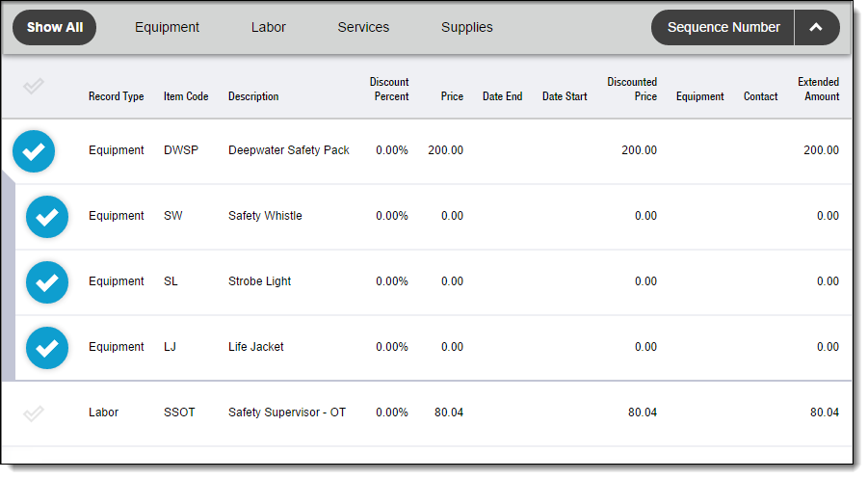Screen dimensions: 868x479
Task: Click the 0.00% discount for Safety Whistle
Action: pyautogui.click(x=392, y=216)
